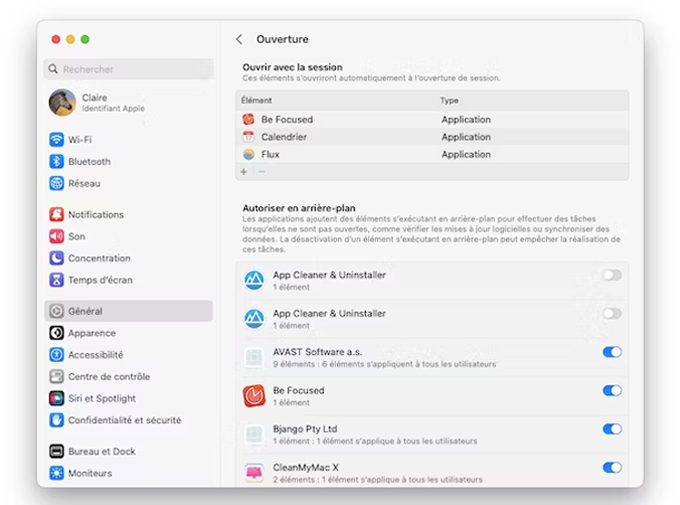This screenshot has width=680, height=505.
Task: Open Concentration moon icon
Action: pyautogui.click(x=57, y=259)
